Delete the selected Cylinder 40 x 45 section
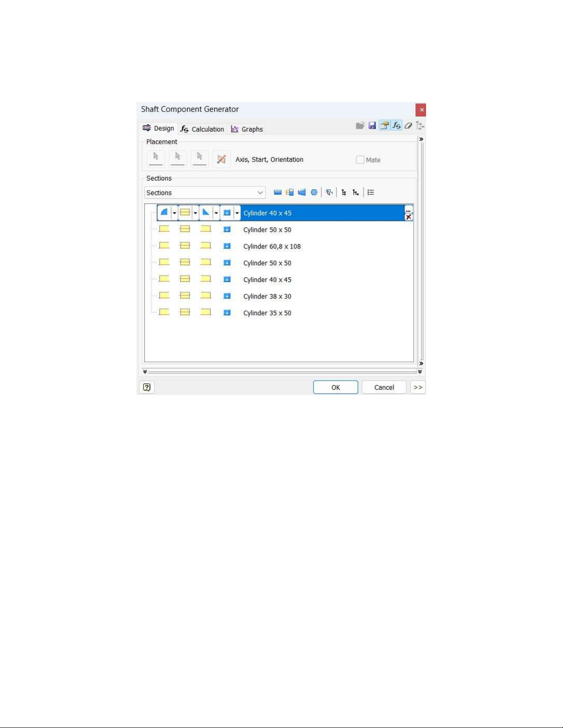This screenshot has width=563, height=728. (x=408, y=217)
